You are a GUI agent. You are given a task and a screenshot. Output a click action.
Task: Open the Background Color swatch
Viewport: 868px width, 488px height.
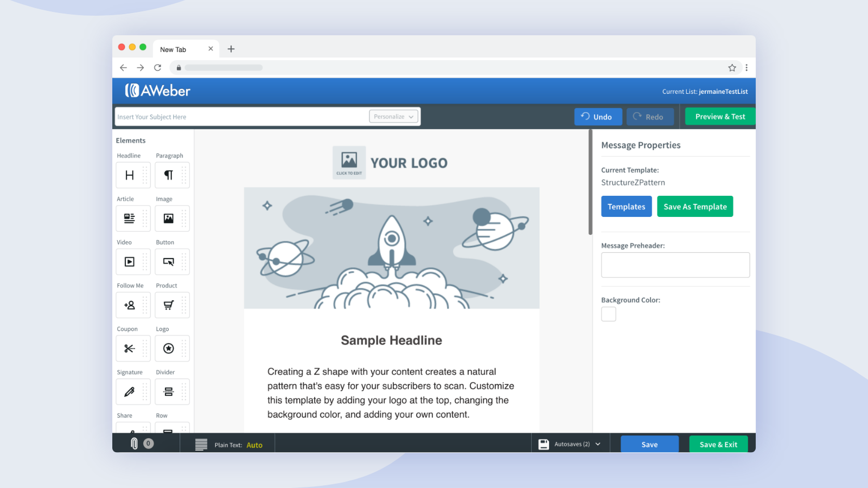609,314
